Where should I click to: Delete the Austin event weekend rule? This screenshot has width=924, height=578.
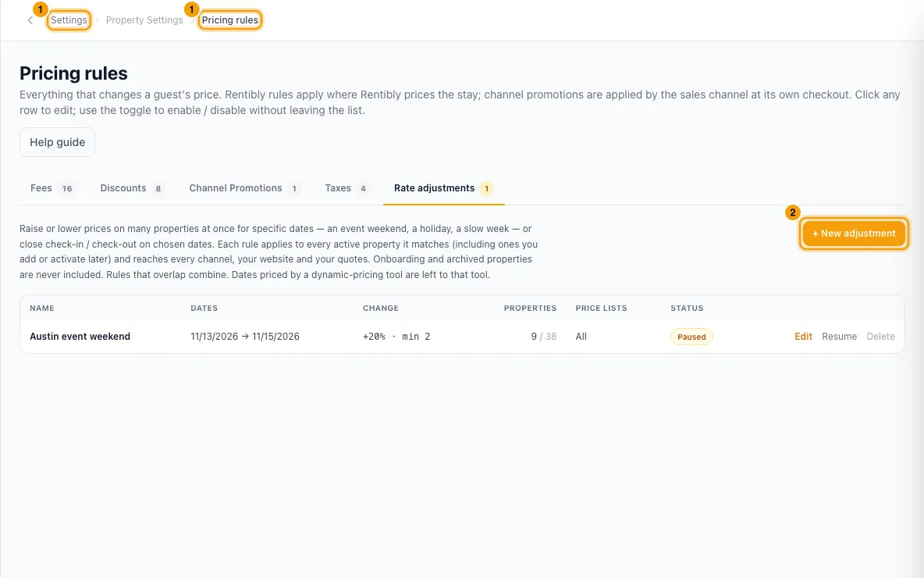(880, 337)
